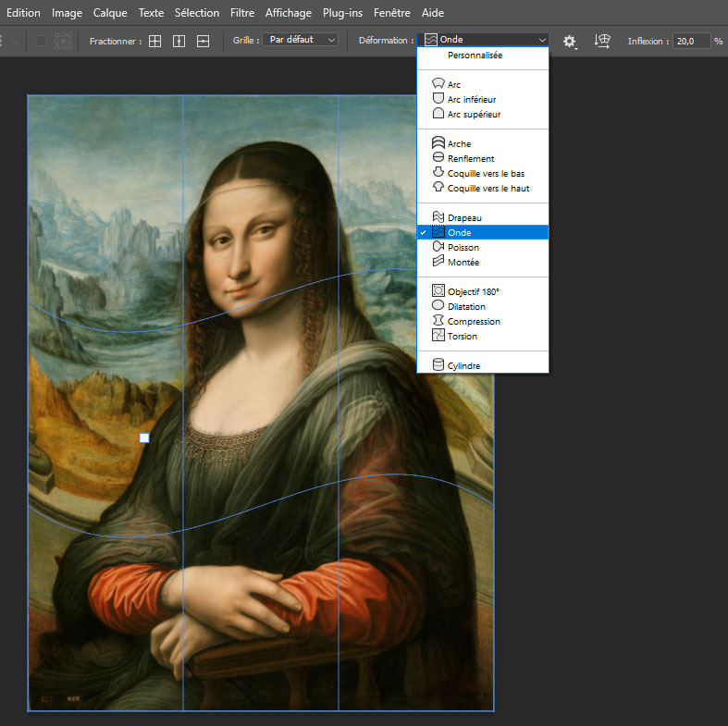Click the disabled square icon in options bar

(x=41, y=41)
